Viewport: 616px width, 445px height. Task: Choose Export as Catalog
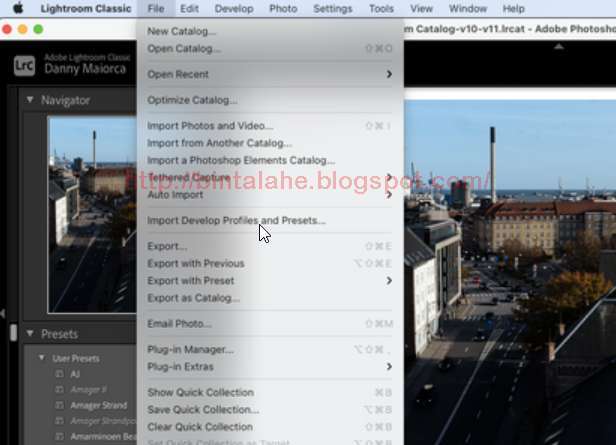270,298
